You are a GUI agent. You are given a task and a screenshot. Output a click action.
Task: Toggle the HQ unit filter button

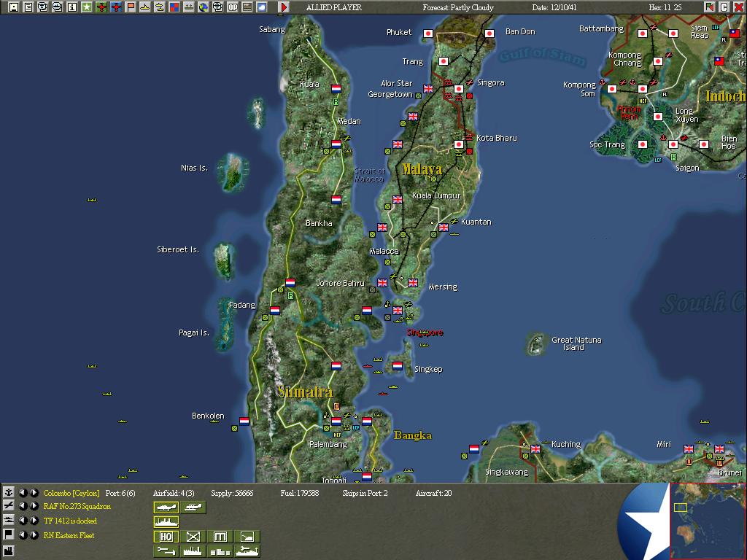point(166,537)
